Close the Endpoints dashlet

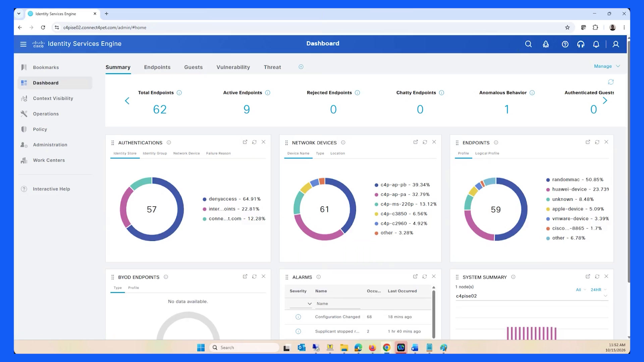(x=606, y=142)
